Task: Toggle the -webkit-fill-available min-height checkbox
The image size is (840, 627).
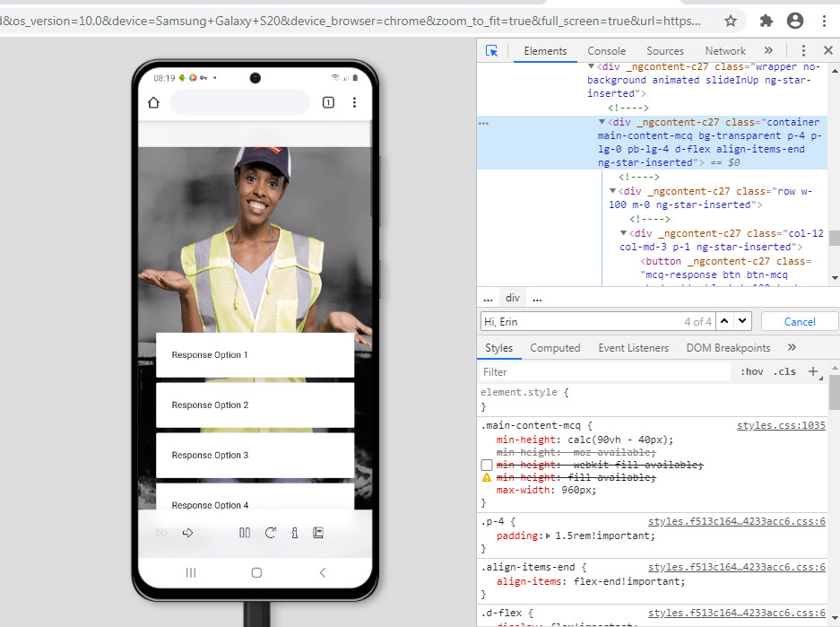Action: coord(487,465)
